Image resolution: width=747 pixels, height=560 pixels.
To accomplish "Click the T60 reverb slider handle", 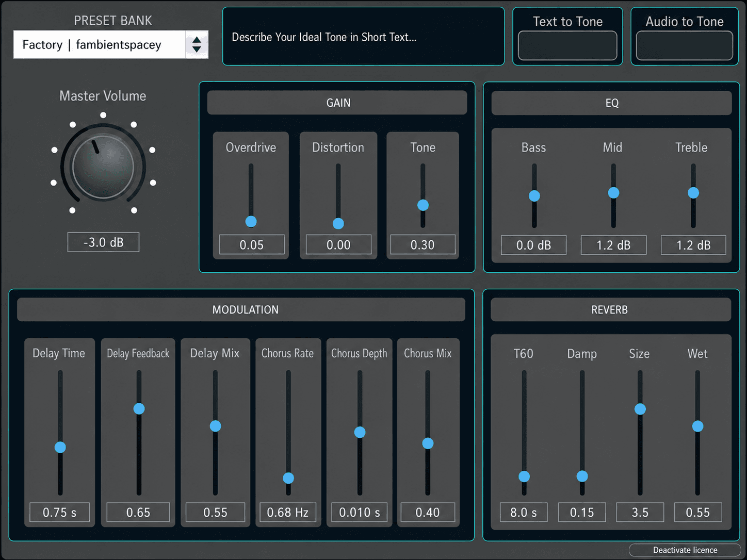I will [524, 476].
